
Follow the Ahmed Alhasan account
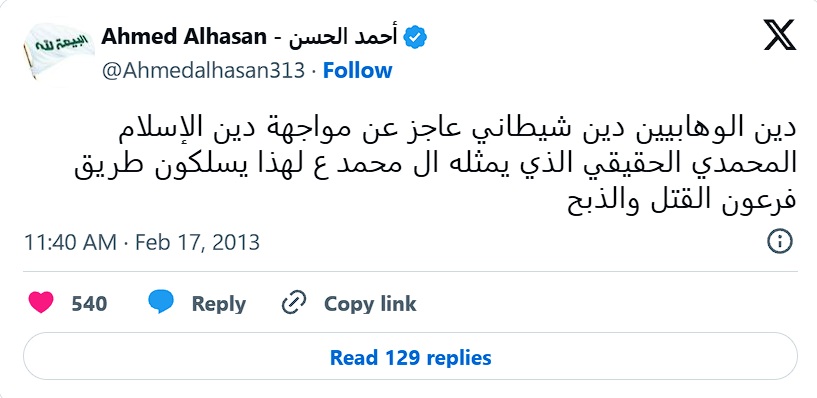[x=357, y=70]
